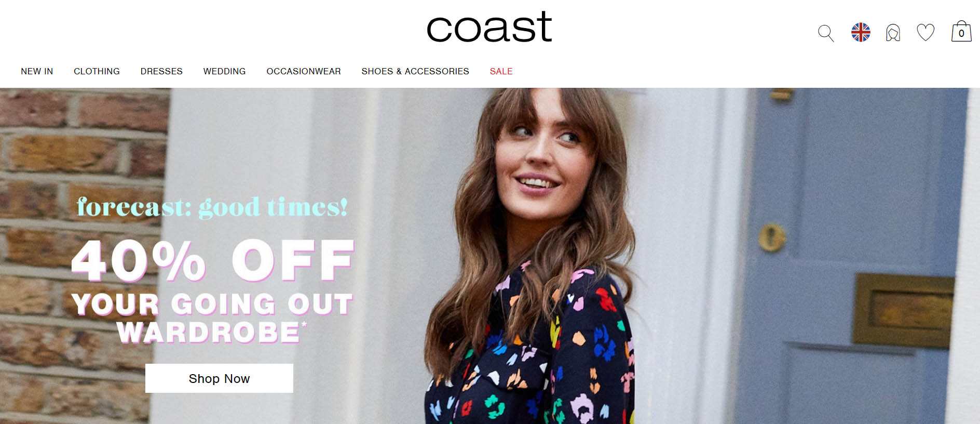Open the CLOTHING menu
The width and height of the screenshot is (980, 424).
click(97, 71)
